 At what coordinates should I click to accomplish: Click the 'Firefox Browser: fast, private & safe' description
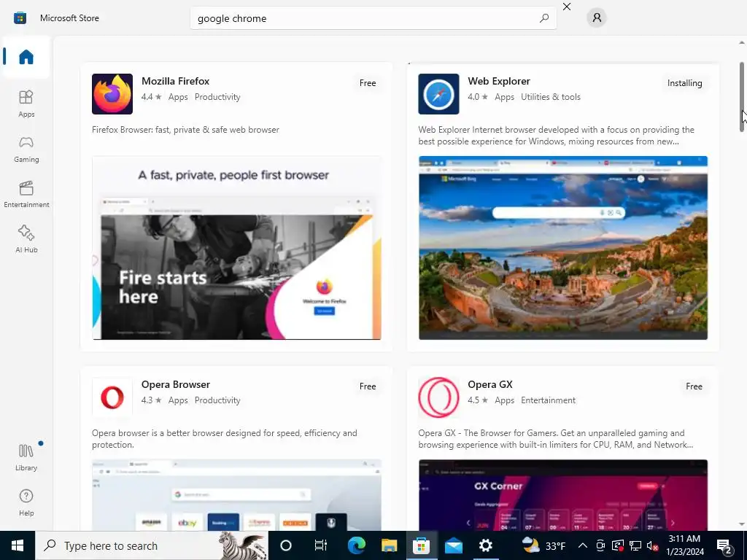click(x=186, y=130)
